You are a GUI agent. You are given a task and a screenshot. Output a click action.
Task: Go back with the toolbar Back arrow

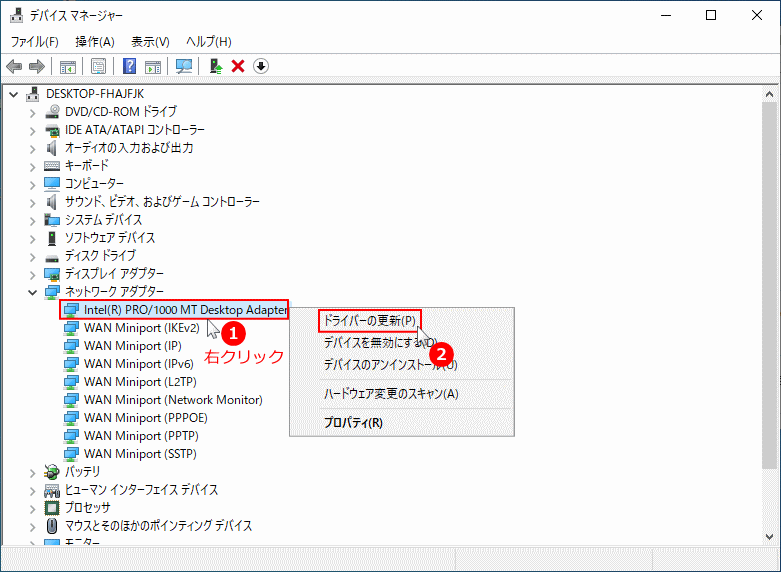click(x=14, y=66)
